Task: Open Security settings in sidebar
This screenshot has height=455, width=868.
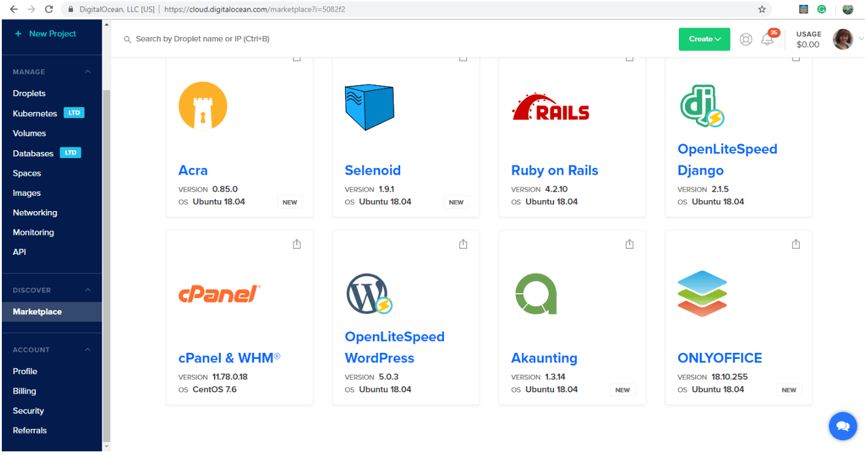Action: pos(29,411)
